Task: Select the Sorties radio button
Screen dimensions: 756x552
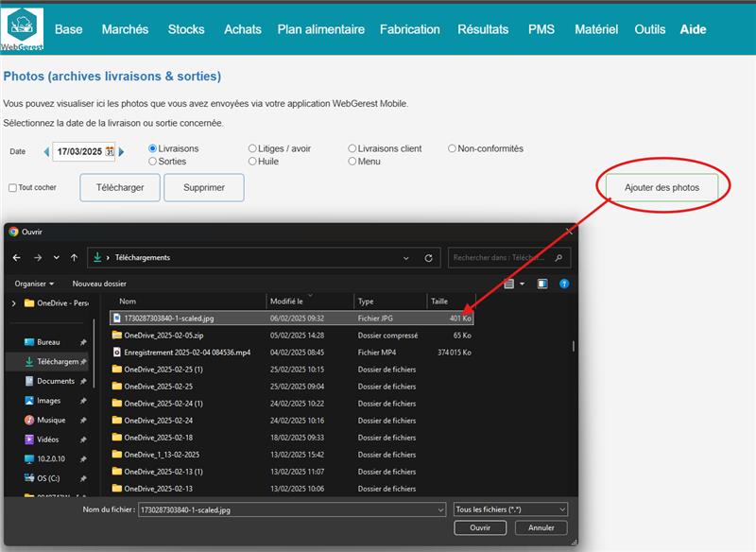Action: pos(152,162)
